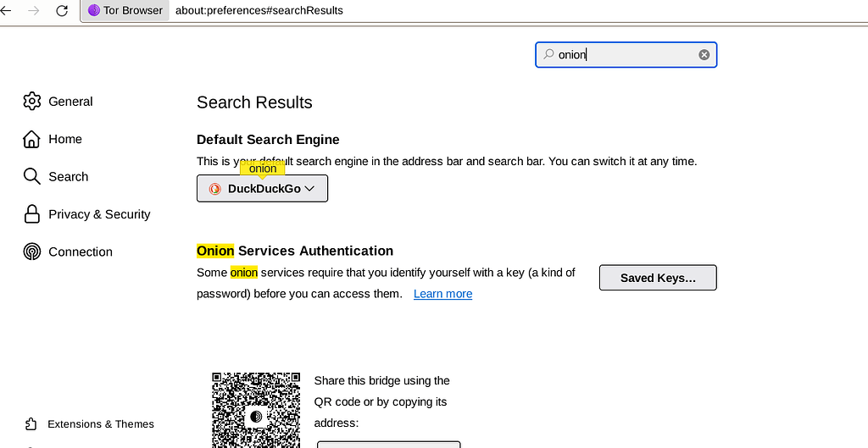Click the Search Results heading
This screenshot has height=448, width=868.
point(254,102)
